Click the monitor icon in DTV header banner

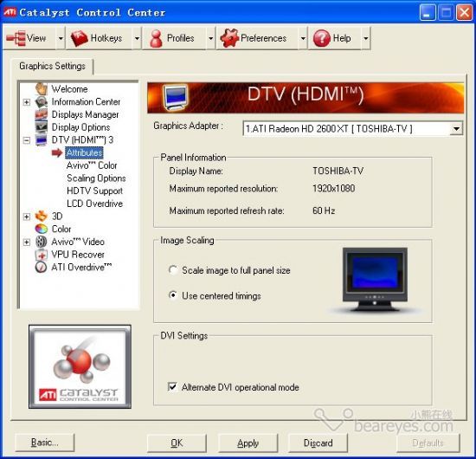176,98
